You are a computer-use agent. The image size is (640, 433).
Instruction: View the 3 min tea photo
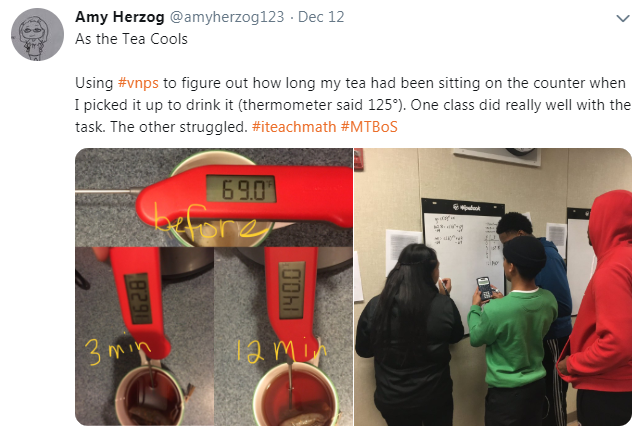click(144, 336)
